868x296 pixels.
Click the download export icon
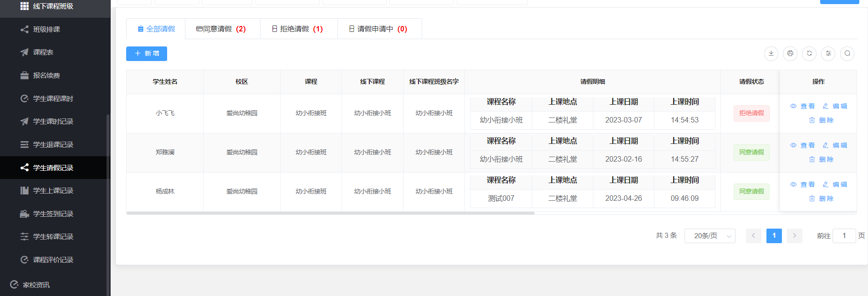771,53
